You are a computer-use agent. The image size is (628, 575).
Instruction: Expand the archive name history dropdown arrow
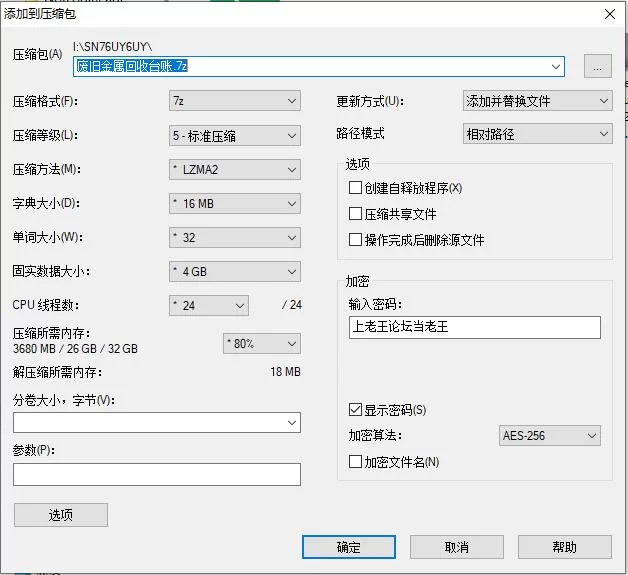click(x=556, y=66)
